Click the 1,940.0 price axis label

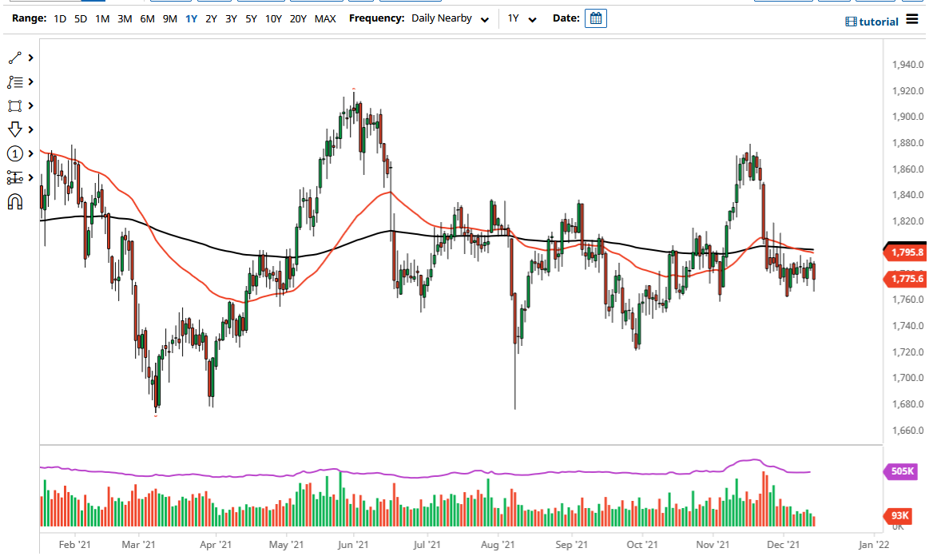coord(907,65)
